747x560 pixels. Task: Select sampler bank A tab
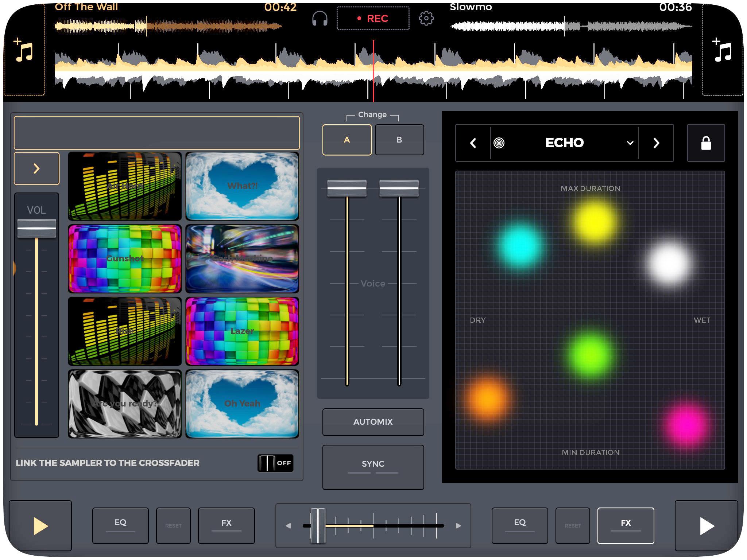pyautogui.click(x=347, y=140)
